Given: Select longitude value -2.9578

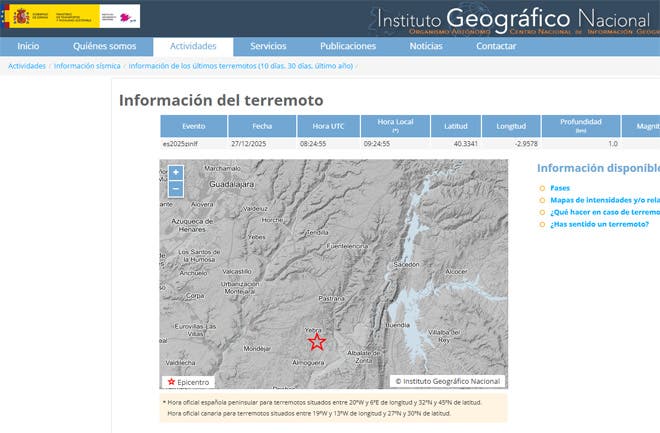Looking at the screenshot, I should 526,144.
